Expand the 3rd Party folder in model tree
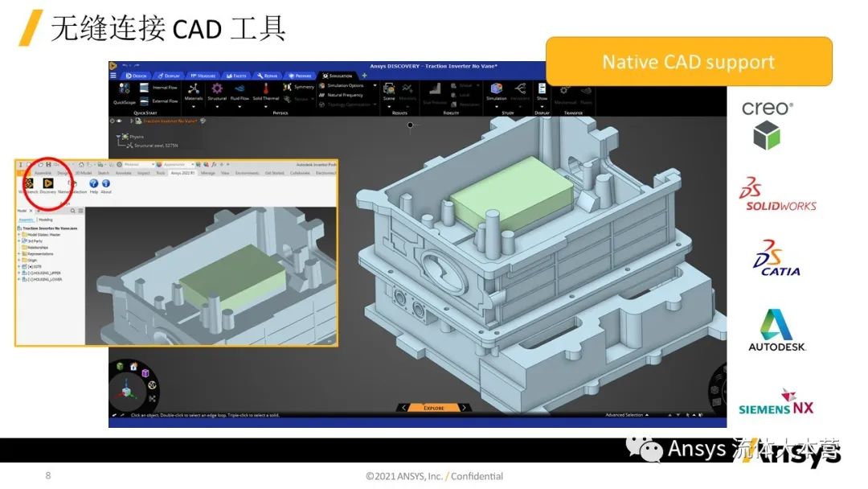 coord(19,240)
